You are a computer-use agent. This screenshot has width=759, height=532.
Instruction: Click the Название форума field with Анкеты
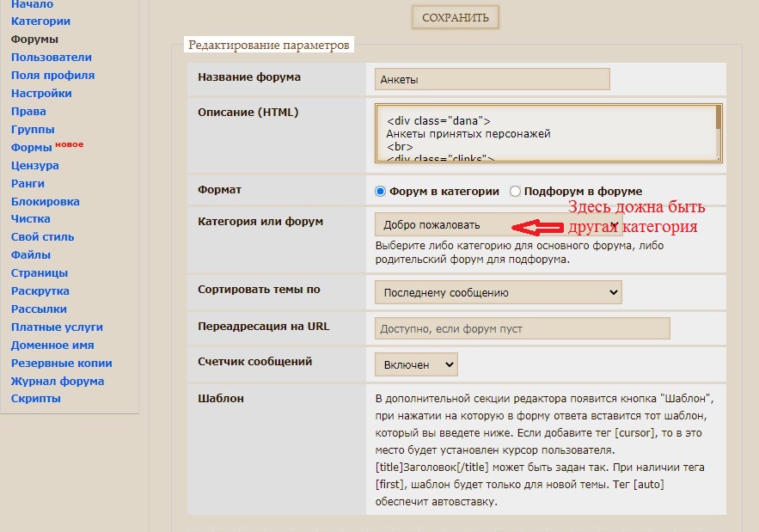493,79
